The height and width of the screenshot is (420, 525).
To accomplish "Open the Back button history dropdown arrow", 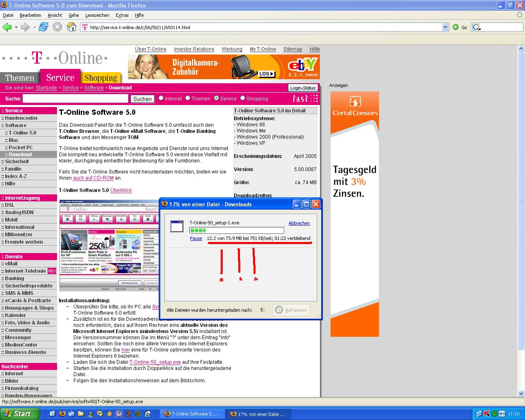I will 16,27.
